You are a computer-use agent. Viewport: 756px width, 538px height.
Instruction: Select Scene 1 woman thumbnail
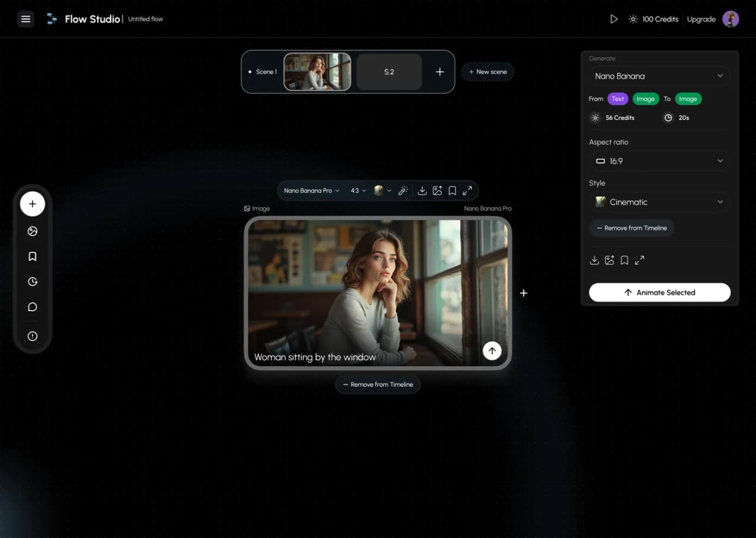317,71
